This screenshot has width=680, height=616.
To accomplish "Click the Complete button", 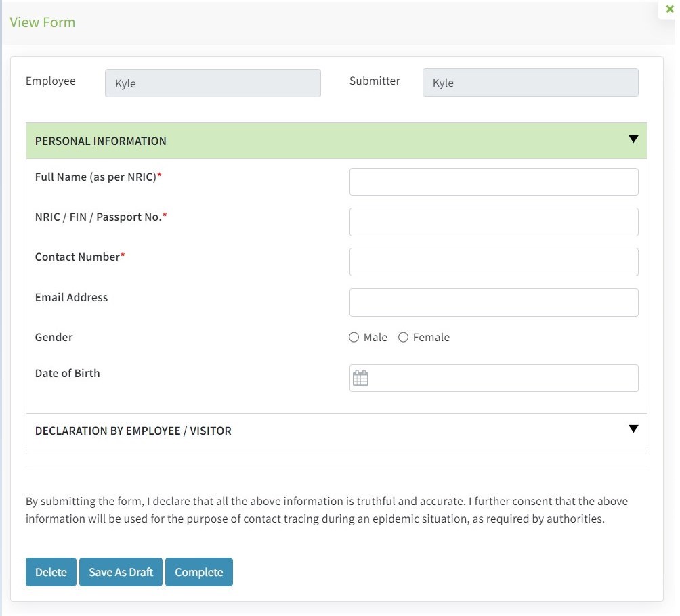I will click(x=199, y=572).
